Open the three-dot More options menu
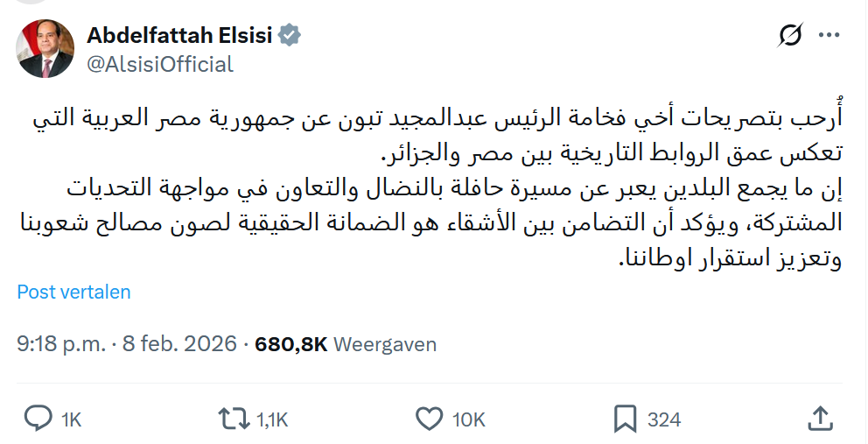The image size is (868, 444). [x=829, y=36]
